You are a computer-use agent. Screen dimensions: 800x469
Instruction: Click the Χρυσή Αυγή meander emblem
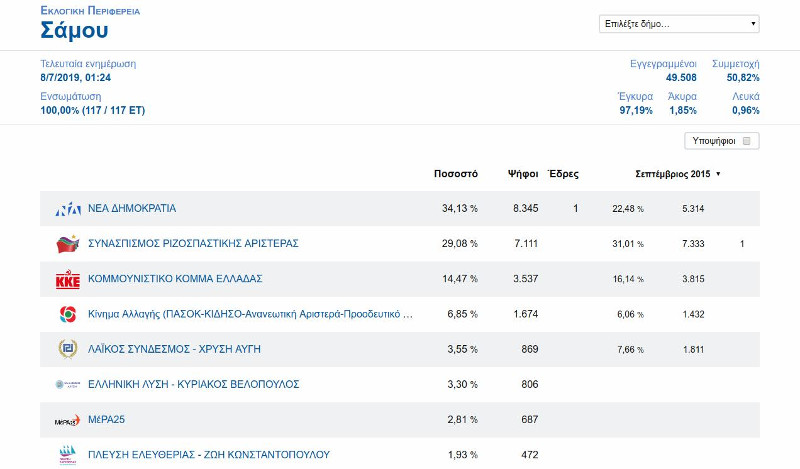click(68, 349)
